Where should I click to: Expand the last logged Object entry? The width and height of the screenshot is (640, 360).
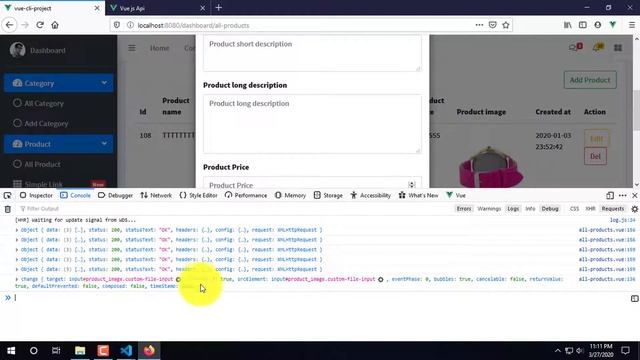click(17, 269)
